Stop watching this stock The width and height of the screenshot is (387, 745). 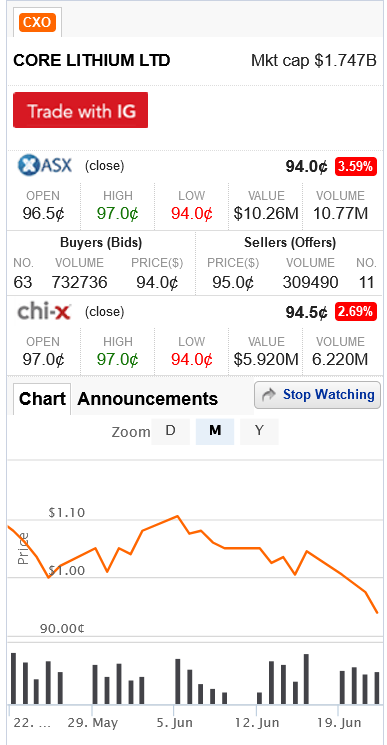pos(317,395)
